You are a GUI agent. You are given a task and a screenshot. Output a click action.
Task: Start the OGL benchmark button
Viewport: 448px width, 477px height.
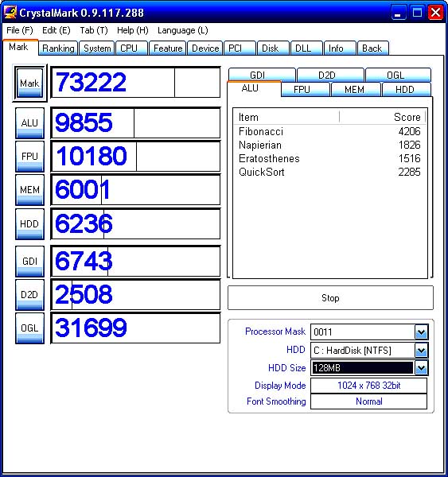coord(29,328)
